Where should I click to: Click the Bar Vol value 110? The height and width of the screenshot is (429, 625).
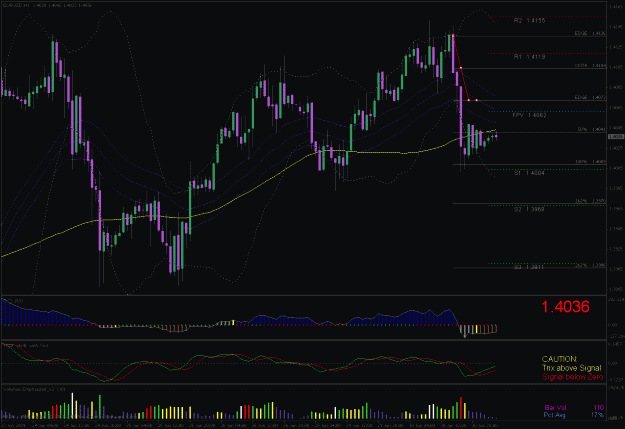pyautogui.click(x=599, y=407)
